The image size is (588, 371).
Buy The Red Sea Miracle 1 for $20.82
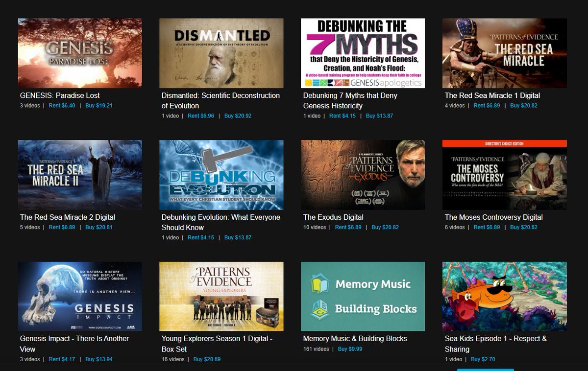[524, 106]
